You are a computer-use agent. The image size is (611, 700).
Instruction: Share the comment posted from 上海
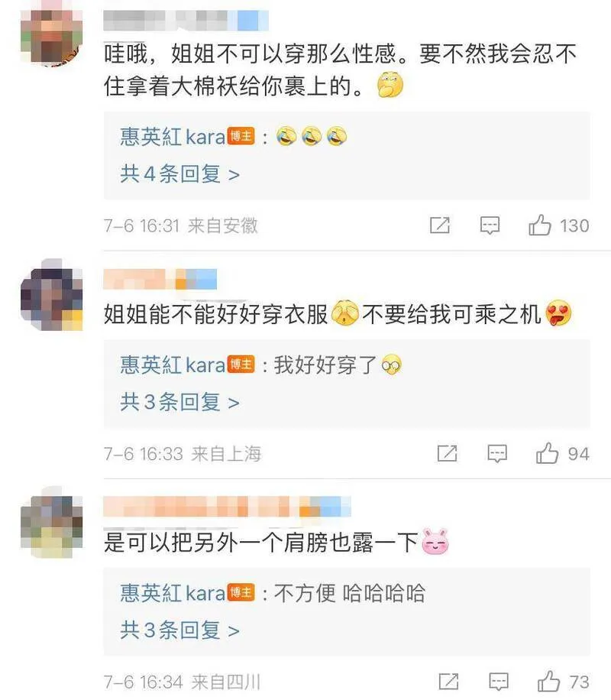coord(448,453)
